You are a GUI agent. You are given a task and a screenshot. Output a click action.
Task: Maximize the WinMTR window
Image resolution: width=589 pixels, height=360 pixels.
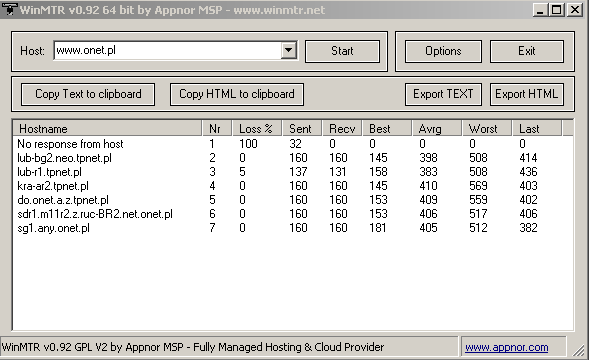point(556,10)
